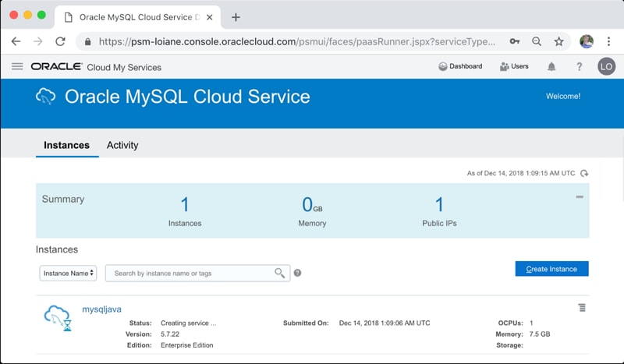Open the mysqljava instance link

[x=101, y=309]
